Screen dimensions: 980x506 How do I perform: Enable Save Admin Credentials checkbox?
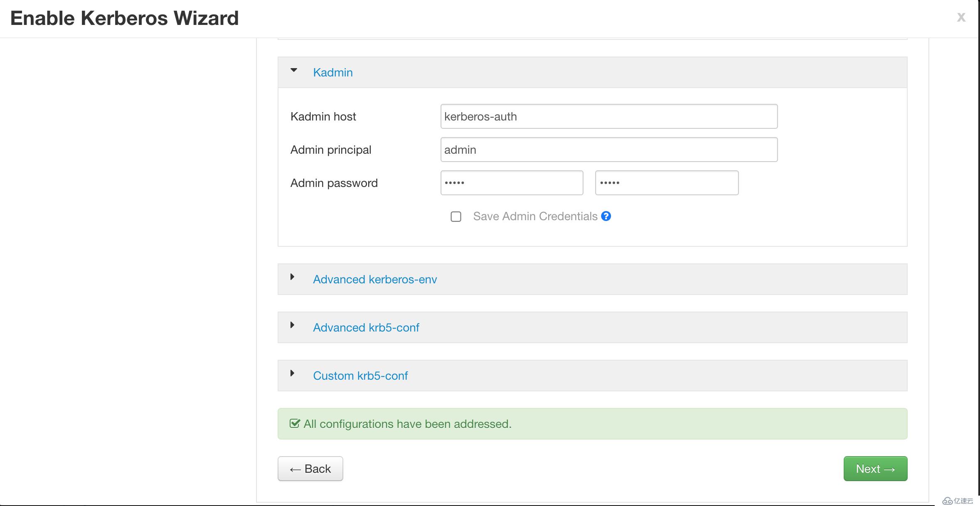click(456, 216)
